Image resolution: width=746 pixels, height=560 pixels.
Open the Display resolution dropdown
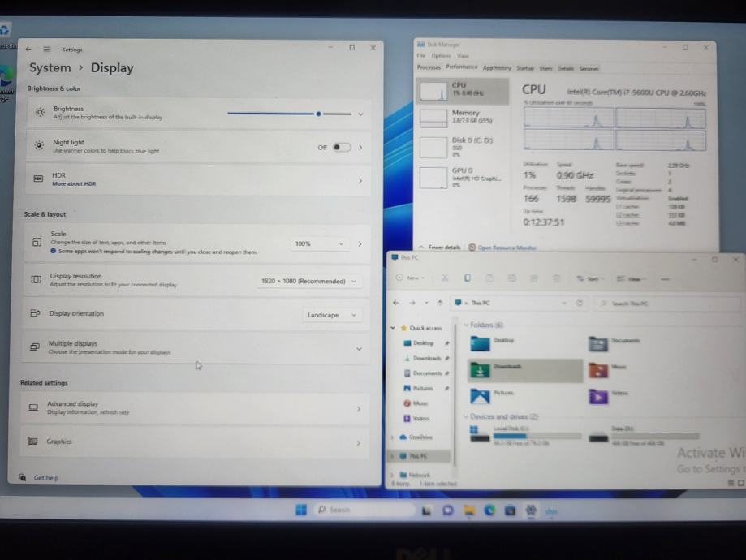tap(308, 281)
